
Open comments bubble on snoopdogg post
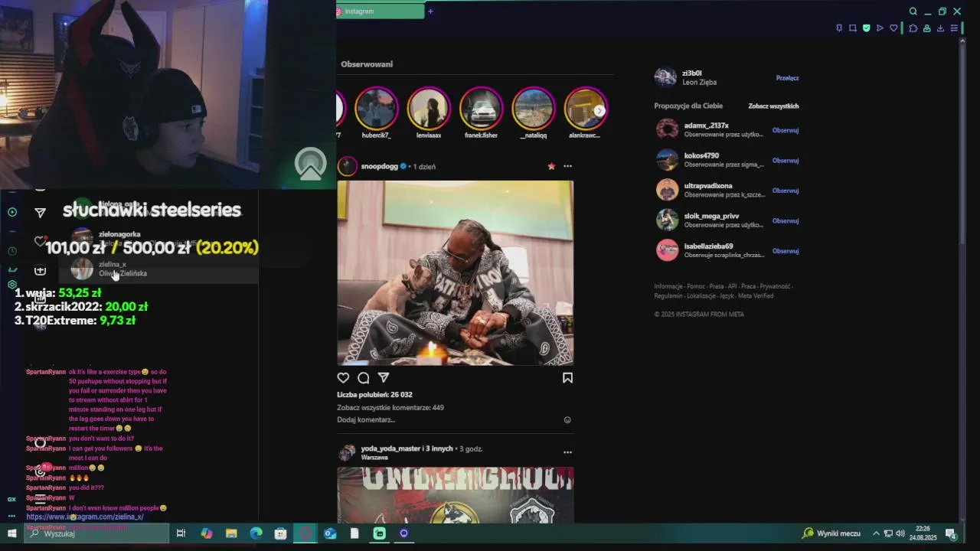[x=364, y=377]
